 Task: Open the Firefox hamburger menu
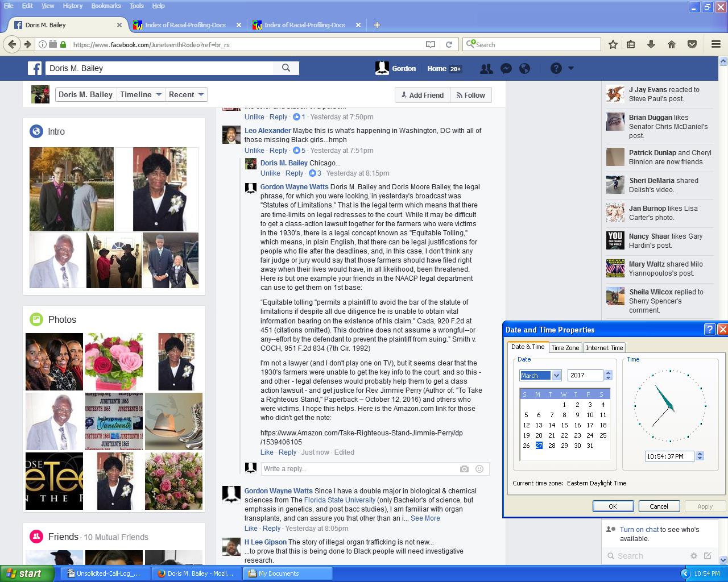coord(716,44)
